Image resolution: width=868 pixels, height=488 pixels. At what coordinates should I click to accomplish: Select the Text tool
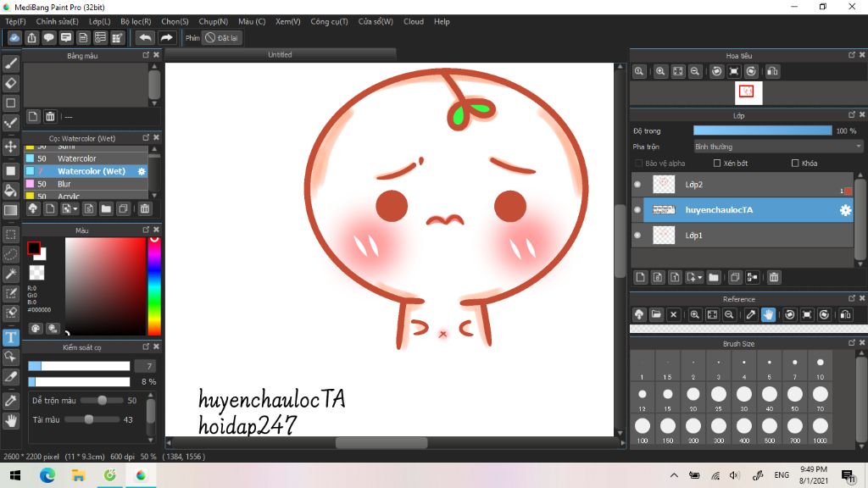click(10, 337)
